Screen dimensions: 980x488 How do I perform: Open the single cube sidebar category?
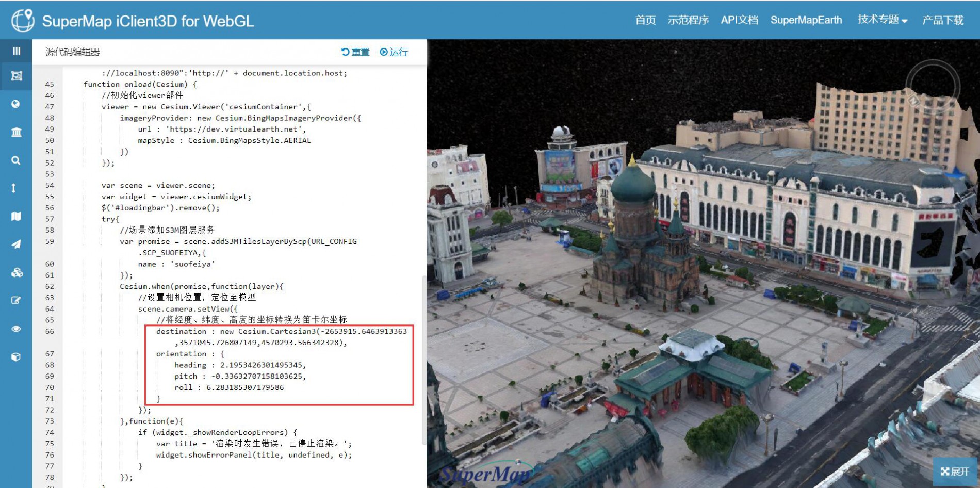click(x=16, y=356)
